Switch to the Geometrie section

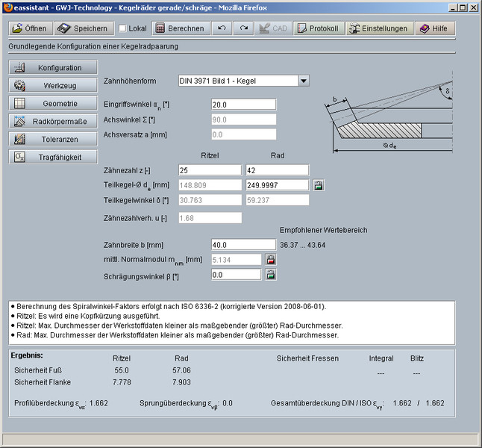click(x=53, y=104)
